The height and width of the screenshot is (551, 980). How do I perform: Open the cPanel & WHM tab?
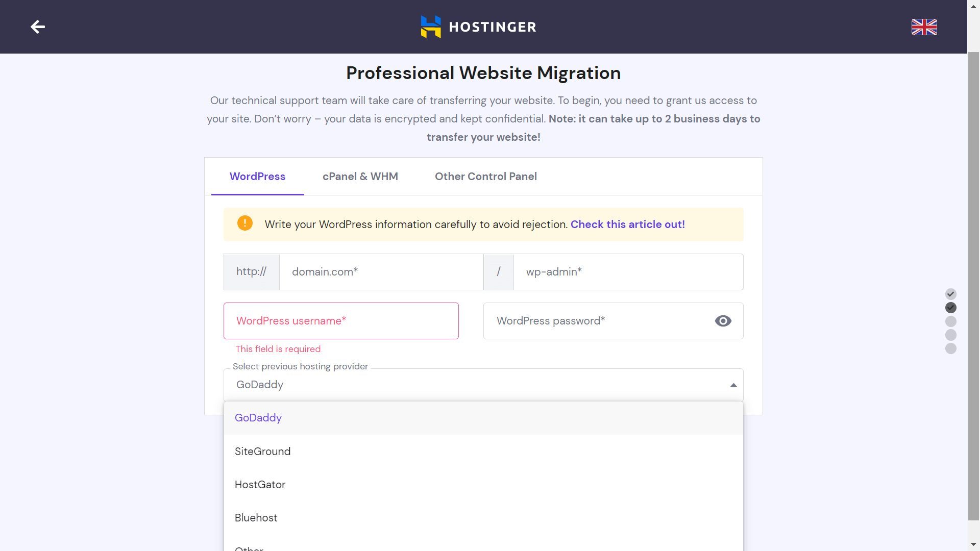click(x=360, y=177)
